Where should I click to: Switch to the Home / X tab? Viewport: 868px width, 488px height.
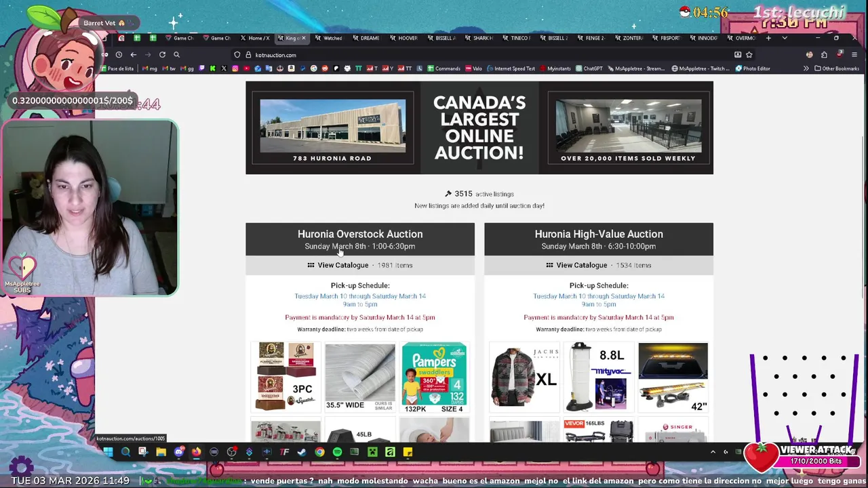(x=254, y=38)
